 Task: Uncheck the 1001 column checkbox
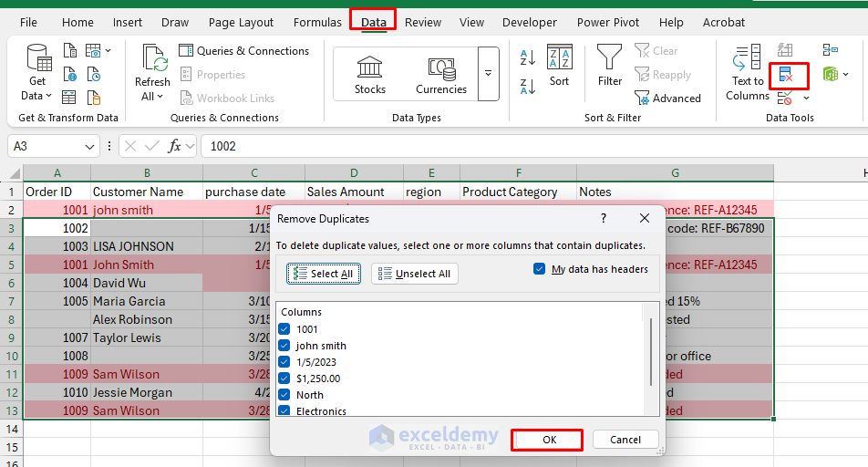coord(284,329)
